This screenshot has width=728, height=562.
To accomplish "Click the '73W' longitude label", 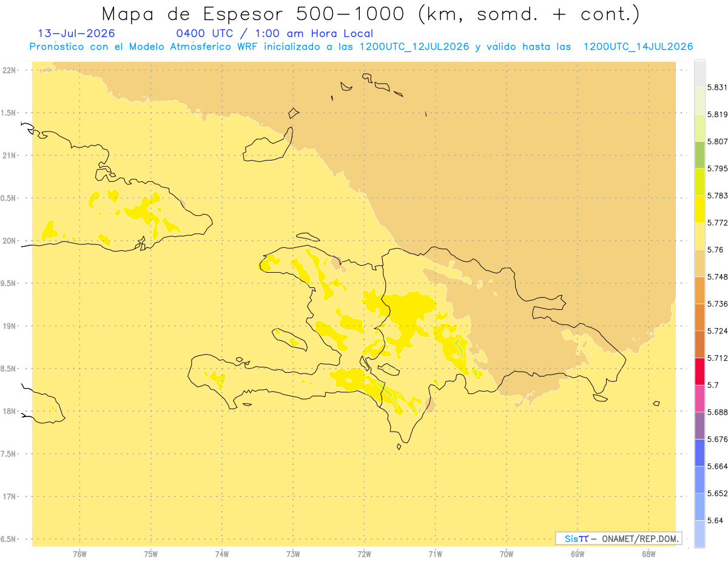I will pos(293,554).
